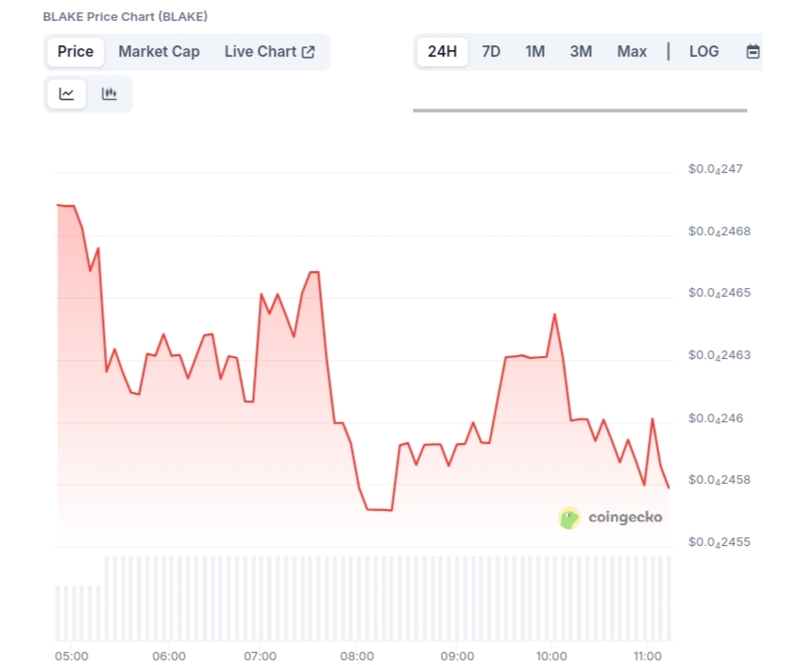The width and height of the screenshot is (812, 665).
Task: Click the $0.0₄2455 price axis label
Action: click(x=719, y=542)
